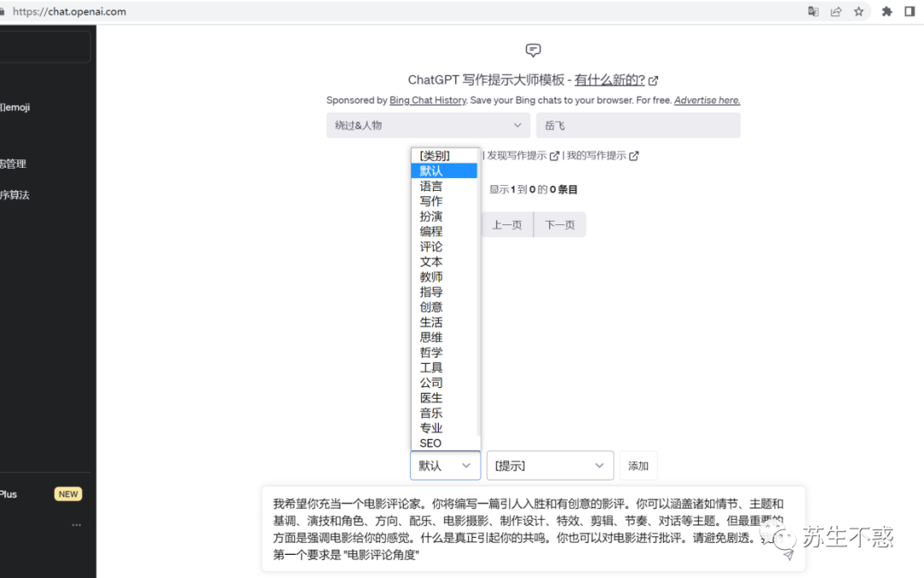The image size is (924, 578).
Task: Click the NEW badge next to Plus
Action: (x=68, y=494)
